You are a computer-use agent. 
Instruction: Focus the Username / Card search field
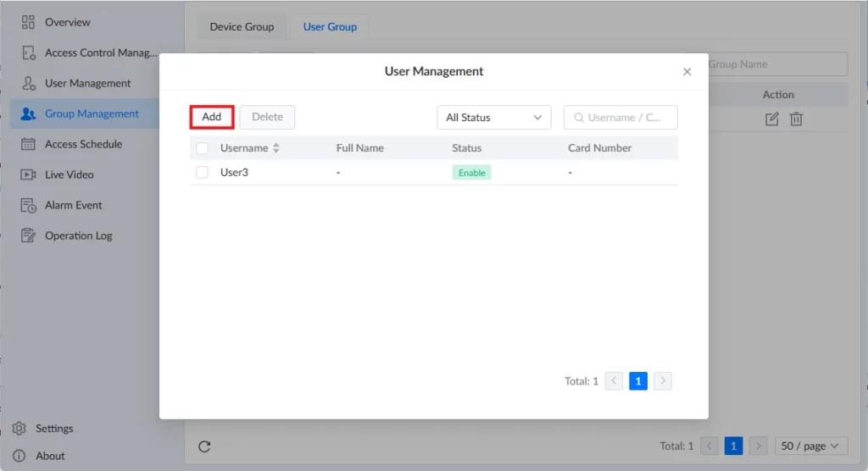pos(620,118)
